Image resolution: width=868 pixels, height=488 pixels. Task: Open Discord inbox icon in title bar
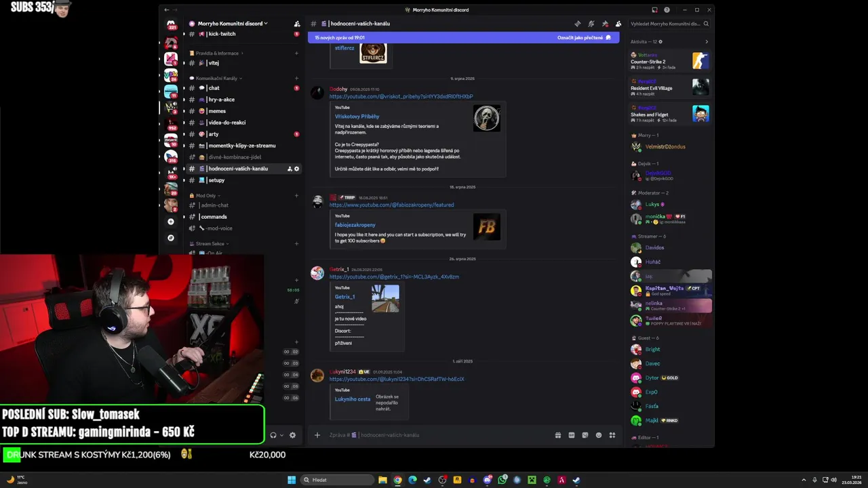click(x=654, y=10)
